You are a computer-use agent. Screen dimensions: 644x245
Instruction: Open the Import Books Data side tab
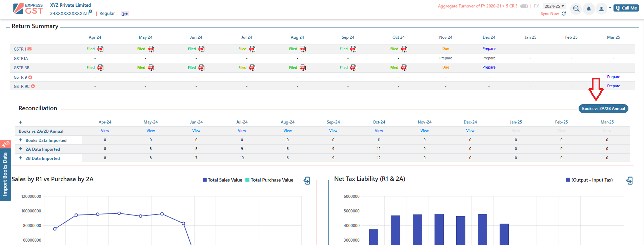[x=5, y=174]
